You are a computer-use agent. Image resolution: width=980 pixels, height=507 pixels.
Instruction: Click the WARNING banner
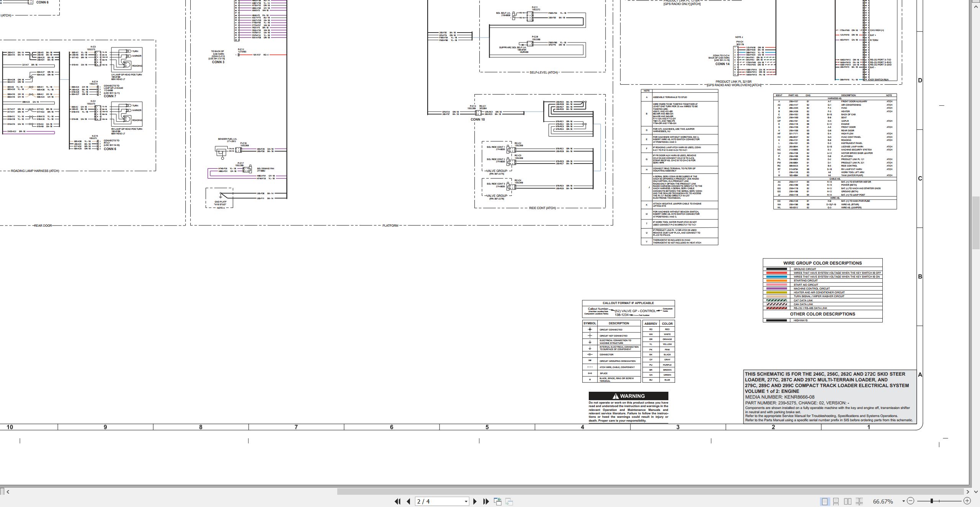[628, 396]
